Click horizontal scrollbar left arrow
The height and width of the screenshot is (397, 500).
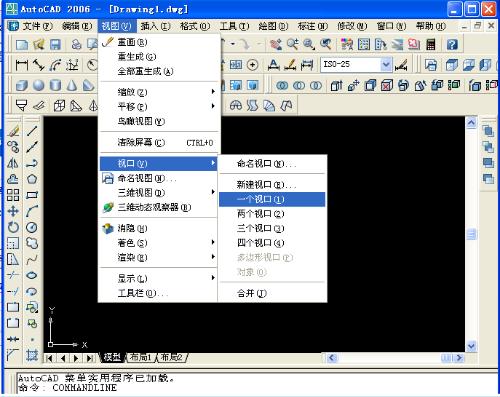[x=331, y=358]
